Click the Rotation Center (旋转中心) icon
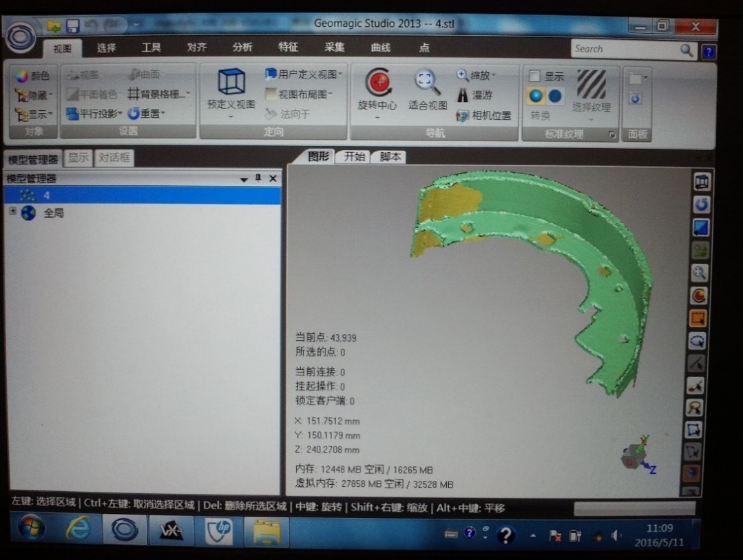Image resolution: width=743 pixels, height=560 pixels. (x=377, y=83)
